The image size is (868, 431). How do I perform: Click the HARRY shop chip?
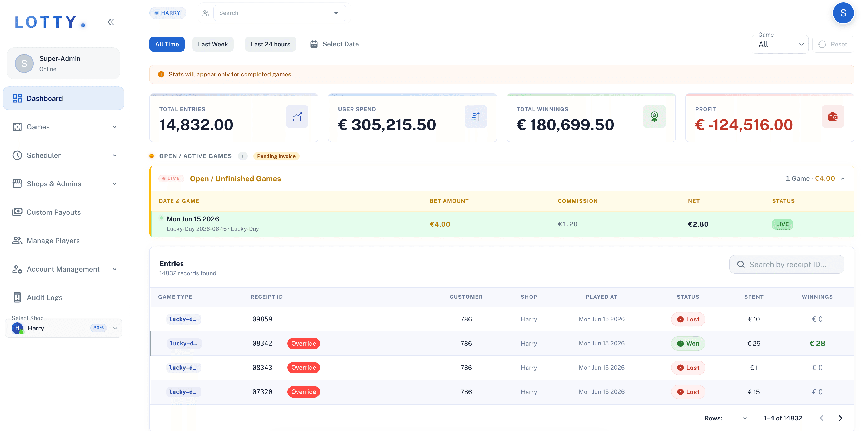167,13
